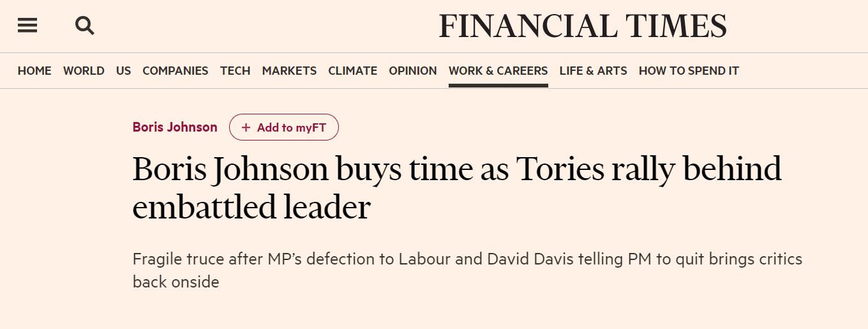This screenshot has height=329, width=868.
Task: Select the US navigation item
Action: (x=124, y=71)
